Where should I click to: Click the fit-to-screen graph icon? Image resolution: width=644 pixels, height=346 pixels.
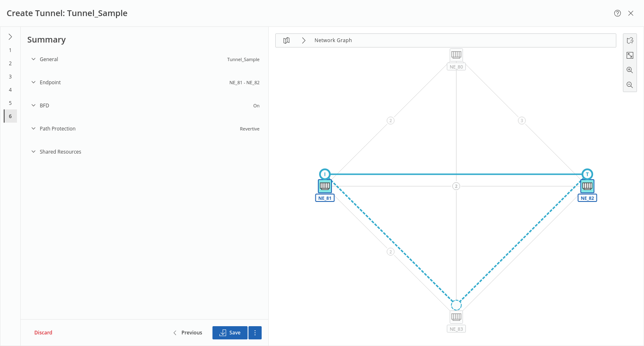pos(630,55)
